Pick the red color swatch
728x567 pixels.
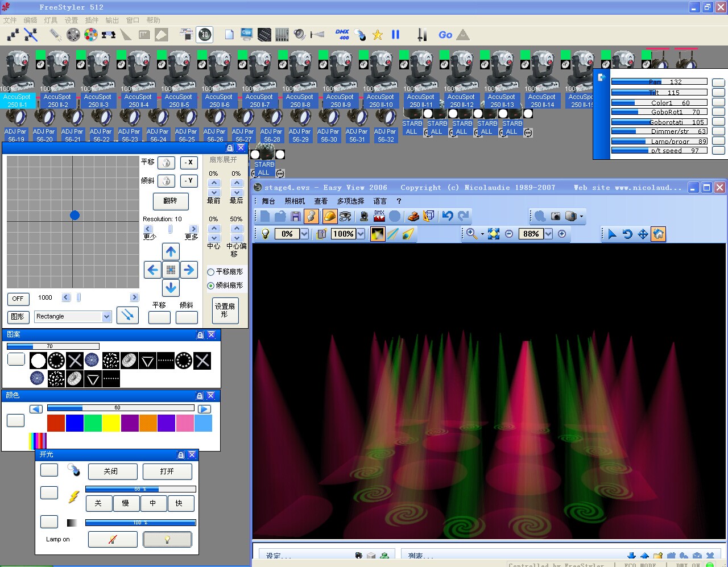pos(56,423)
